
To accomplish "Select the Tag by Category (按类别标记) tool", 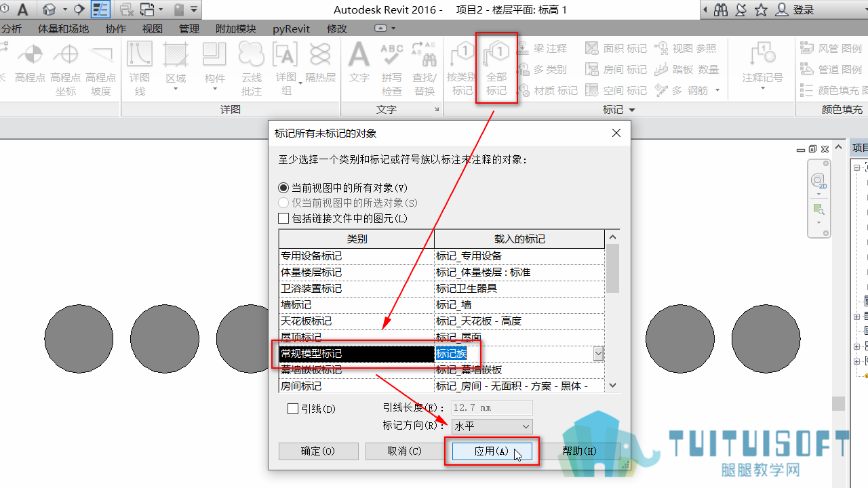I will click(462, 69).
